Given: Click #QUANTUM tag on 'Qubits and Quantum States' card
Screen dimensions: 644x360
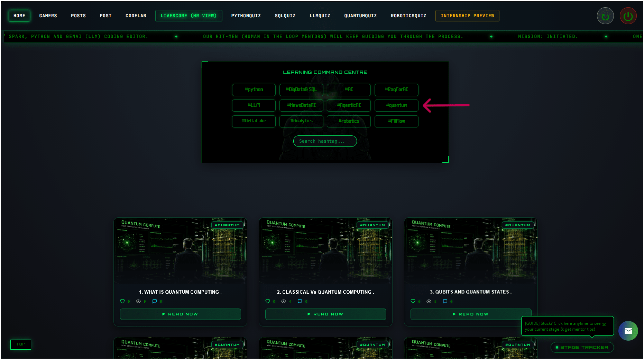Looking at the screenshot, I should (518, 225).
